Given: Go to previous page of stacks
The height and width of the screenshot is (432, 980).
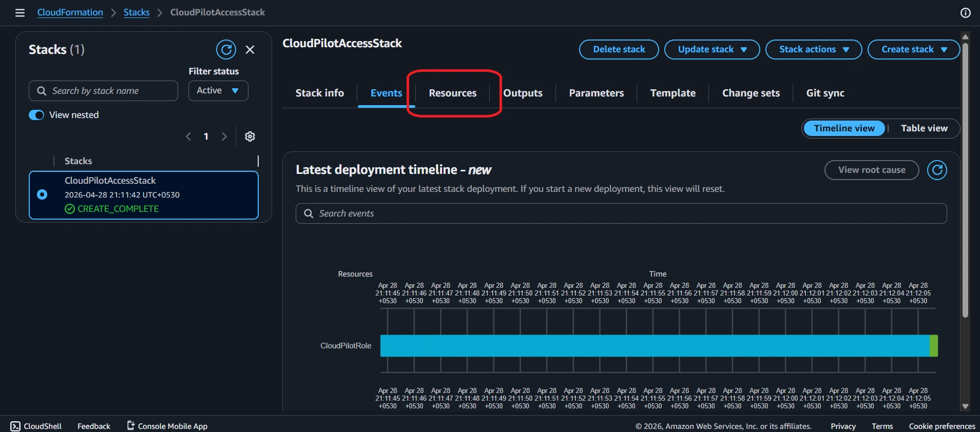Looking at the screenshot, I should (x=188, y=136).
